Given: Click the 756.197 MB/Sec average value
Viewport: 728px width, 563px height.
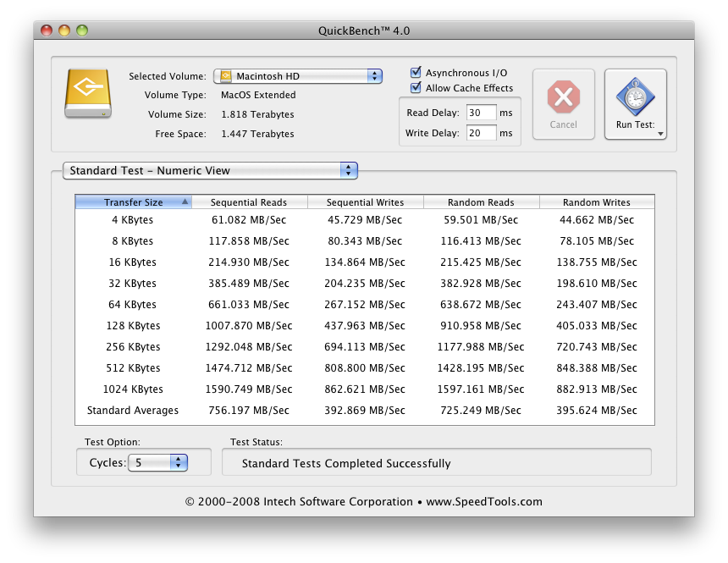Looking at the screenshot, I should 249,411.
